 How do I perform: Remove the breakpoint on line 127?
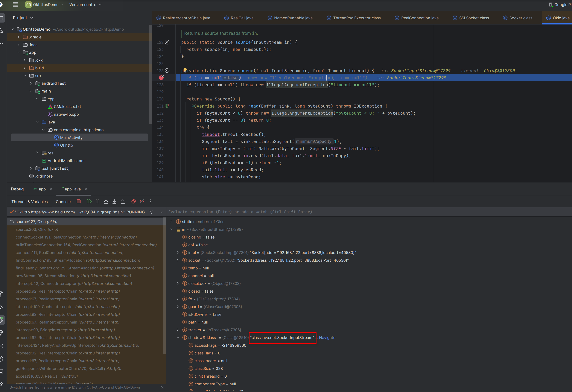point(161,77)
